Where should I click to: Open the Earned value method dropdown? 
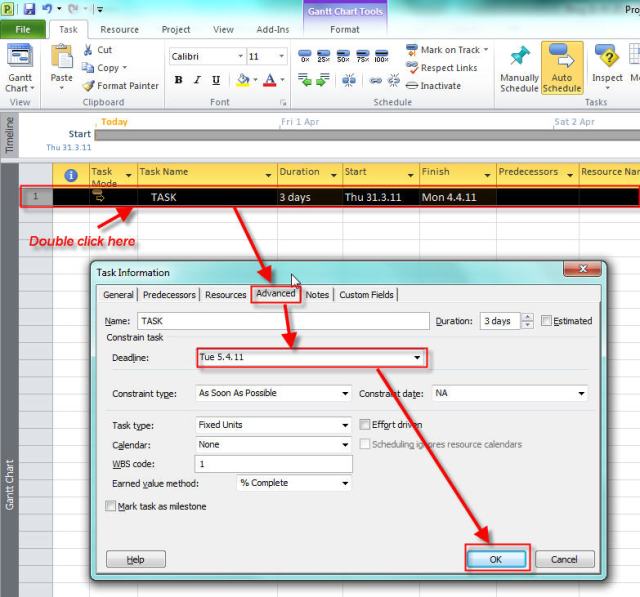(345, 483)
